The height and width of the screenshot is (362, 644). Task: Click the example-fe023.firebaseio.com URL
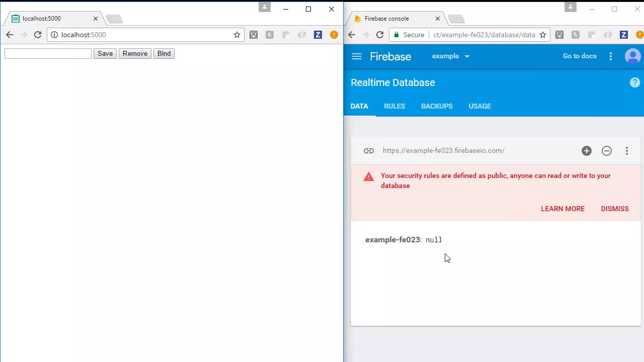tap(444, 150)
